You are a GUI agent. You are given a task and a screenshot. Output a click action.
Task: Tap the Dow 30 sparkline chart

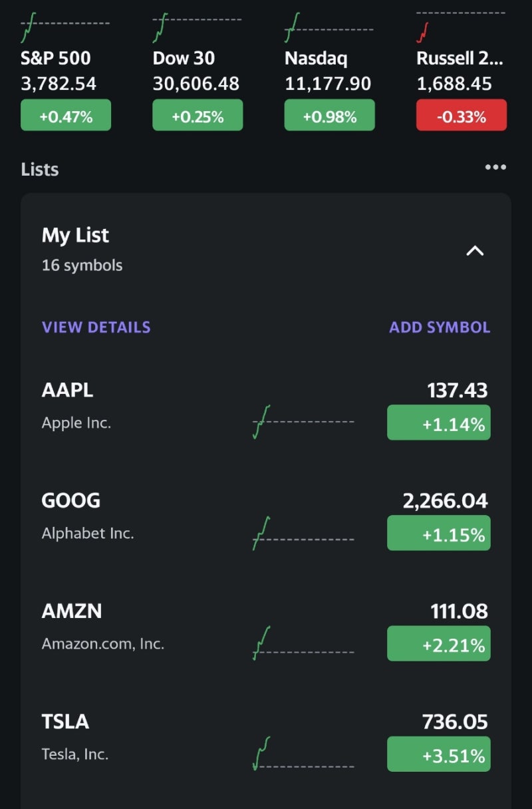pos(197,27)
